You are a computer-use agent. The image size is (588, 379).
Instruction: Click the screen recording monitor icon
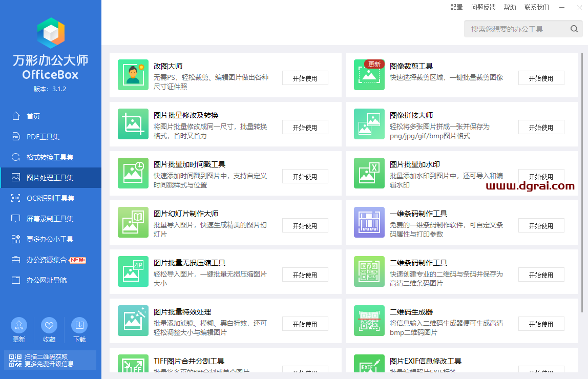click(16, 219)
